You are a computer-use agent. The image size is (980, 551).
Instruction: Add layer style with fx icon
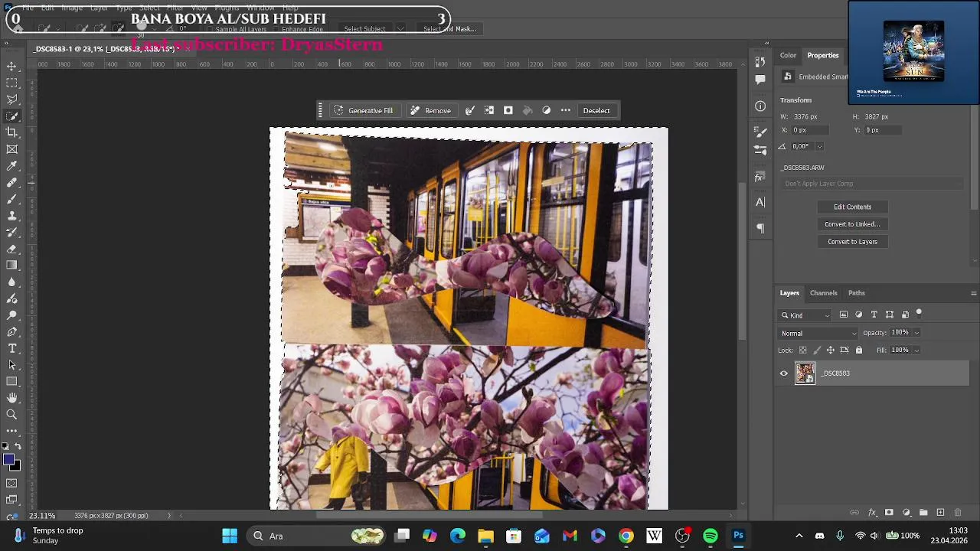pos(872,513)
